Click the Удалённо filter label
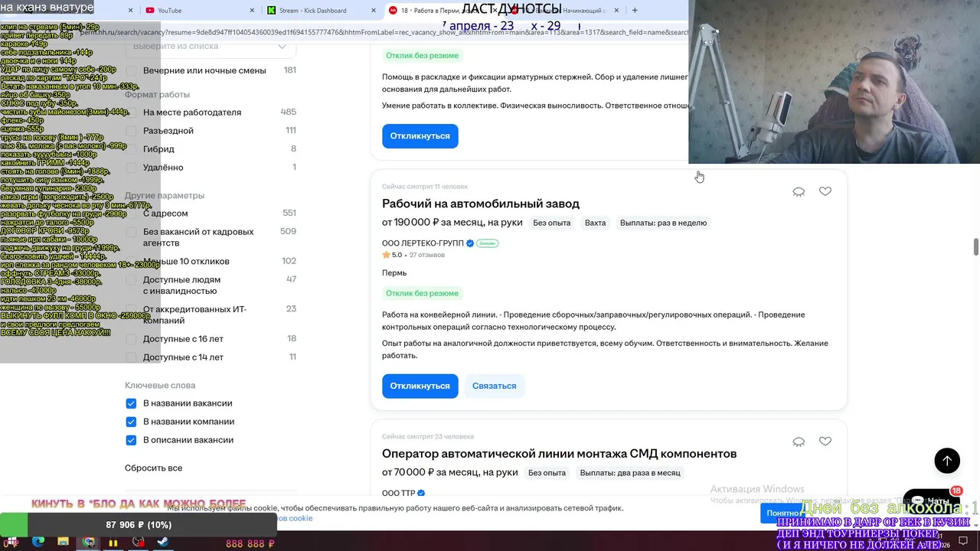Screen dimensions: 980x551 [x=163, y=168]
